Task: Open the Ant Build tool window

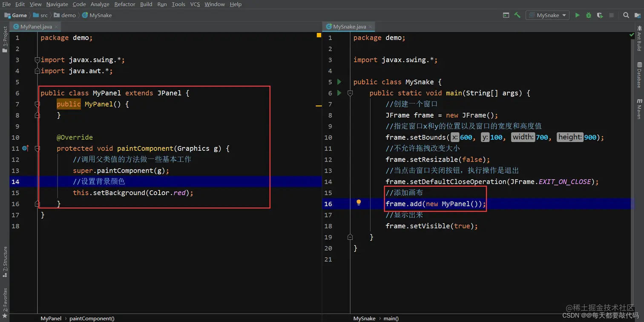Action: 639,38
